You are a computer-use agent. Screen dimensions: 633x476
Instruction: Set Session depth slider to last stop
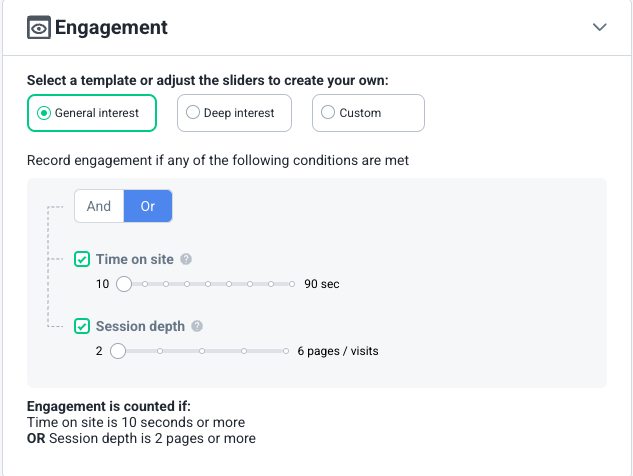(x=286, y=351)
